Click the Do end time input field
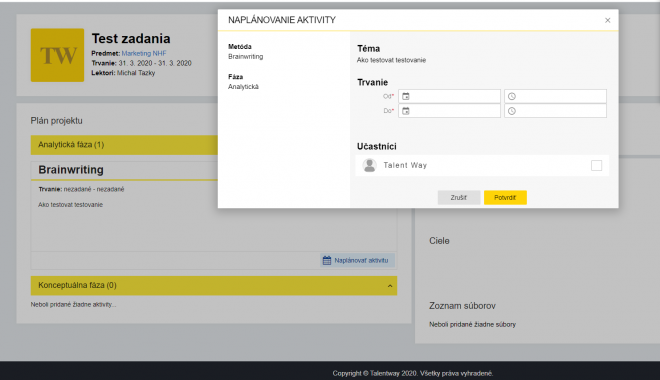The width and height of the screenshot is (660, 380). click(x=556, y=111)
